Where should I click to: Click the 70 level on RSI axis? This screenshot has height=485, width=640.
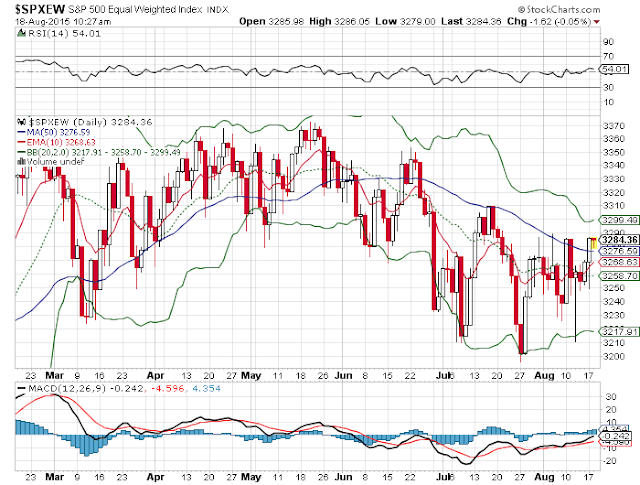(608, 56)
